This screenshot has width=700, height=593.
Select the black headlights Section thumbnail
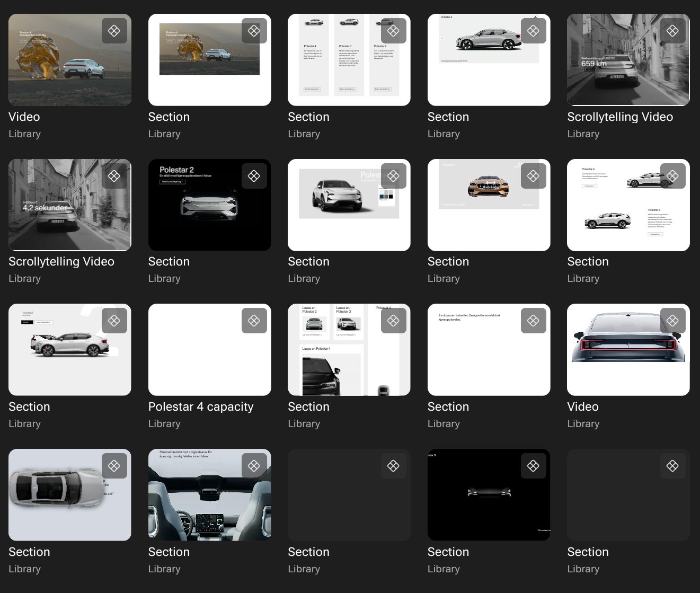point(489,495)
